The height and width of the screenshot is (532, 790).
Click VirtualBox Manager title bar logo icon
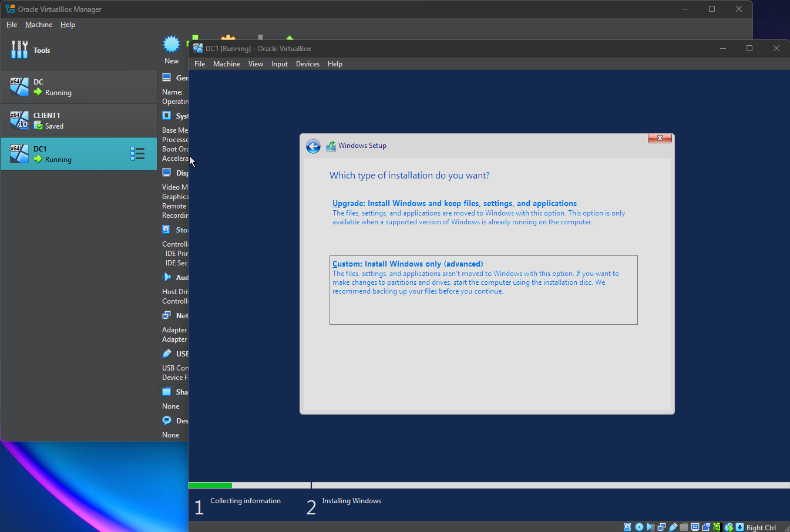pyautogui.click(x=10, y=9)
